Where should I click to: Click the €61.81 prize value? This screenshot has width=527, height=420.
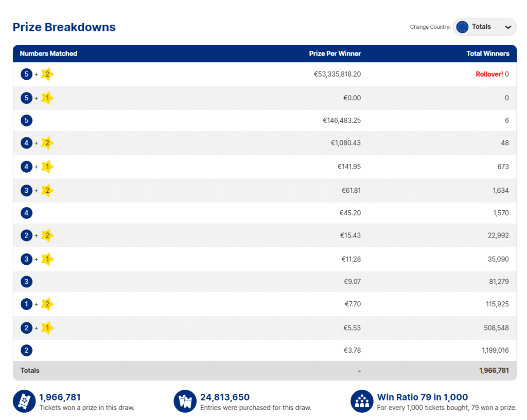[x=351, y=191]
